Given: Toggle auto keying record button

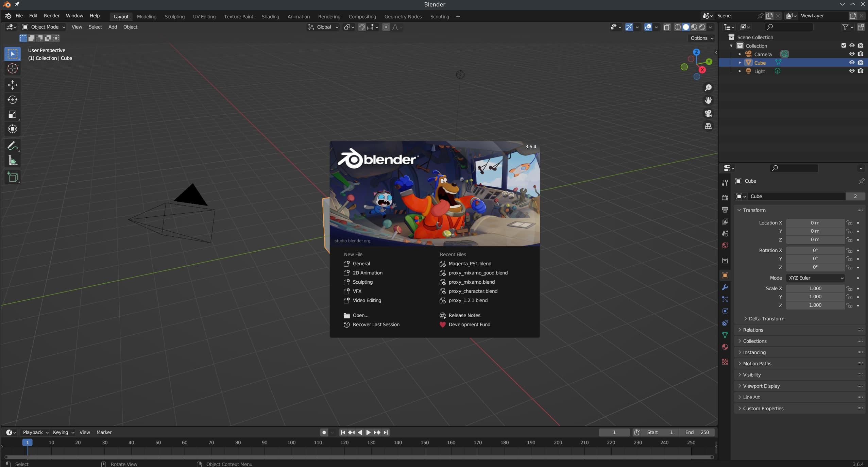Looking at the screenshot, I should pyautogui.click(x=324, y=432).
